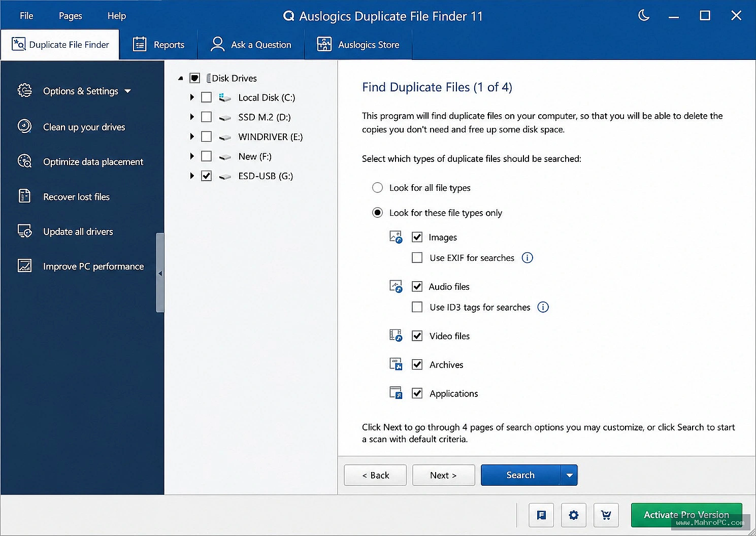Start scan with Search button
Screen dimensions: 756x536
point(520,475)
